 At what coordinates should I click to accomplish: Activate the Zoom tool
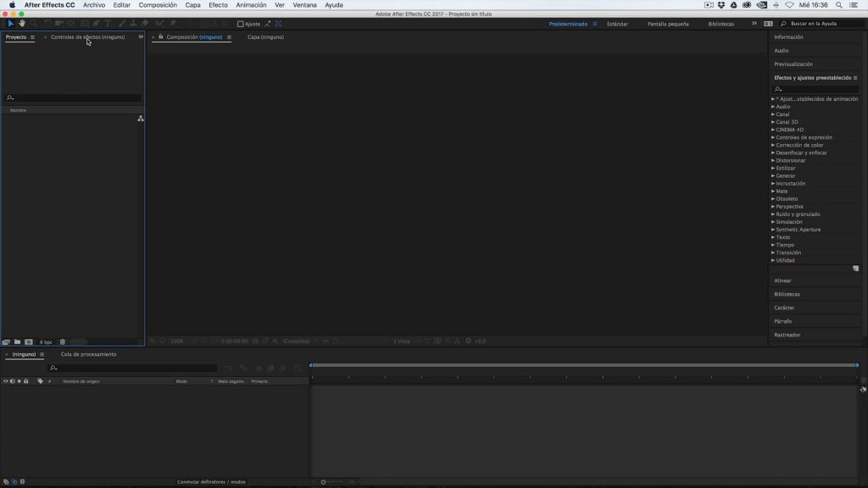33,24
